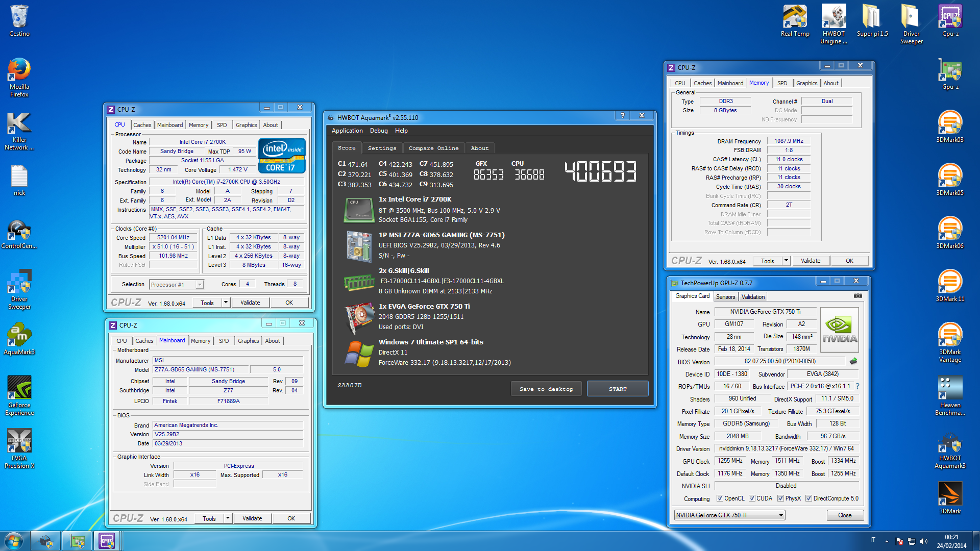
Task: Show hidden tray icons arrow
Action: tap(887, 541)
